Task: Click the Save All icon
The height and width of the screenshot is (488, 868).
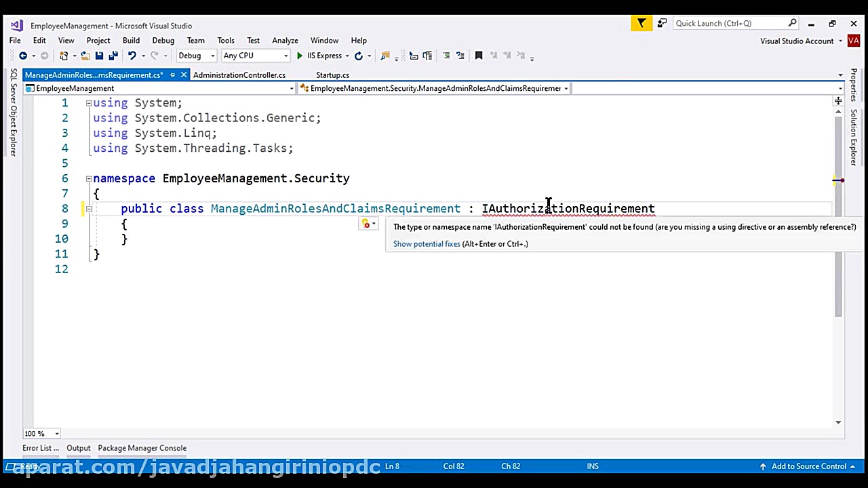Action: [x=113, y=56]
